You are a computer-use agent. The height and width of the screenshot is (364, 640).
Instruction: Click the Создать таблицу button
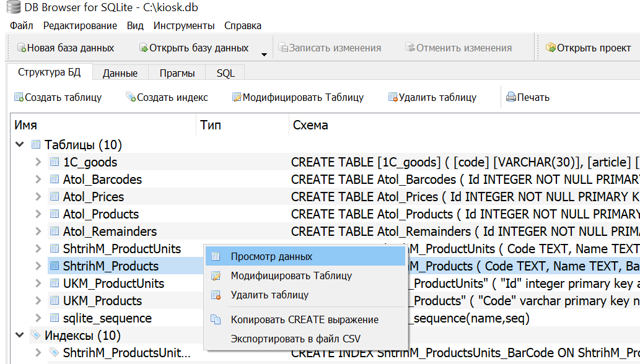[x=58, y=97]
